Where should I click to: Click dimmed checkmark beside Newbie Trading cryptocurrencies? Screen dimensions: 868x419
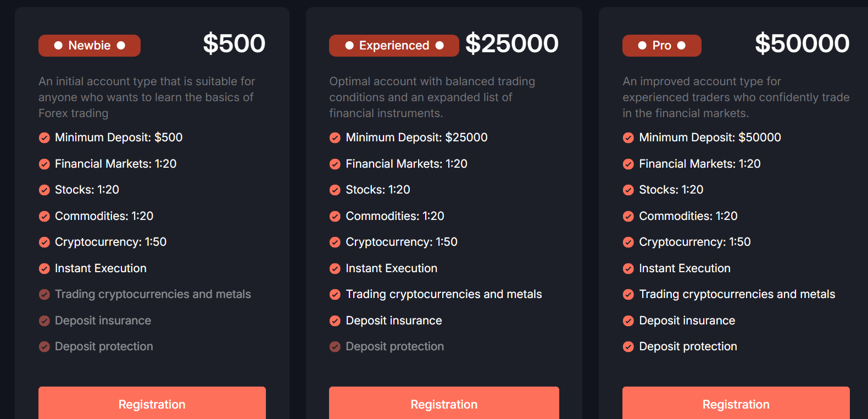point(44,295)
